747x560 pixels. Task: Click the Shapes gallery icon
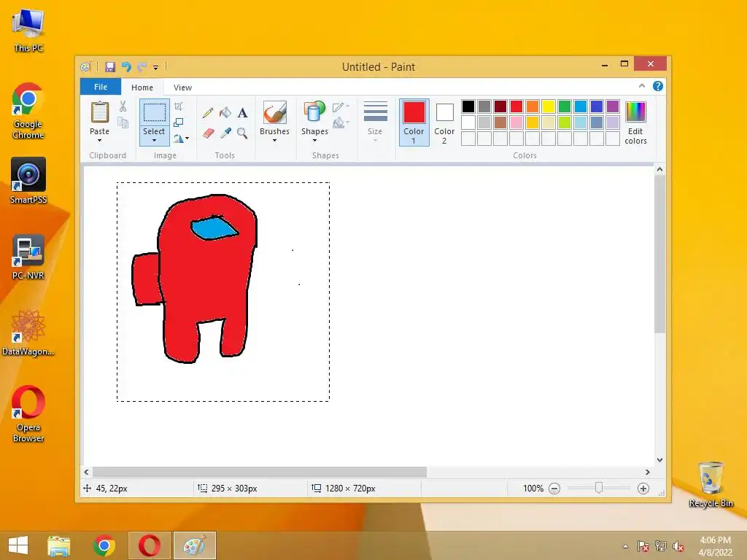[314, 112]
